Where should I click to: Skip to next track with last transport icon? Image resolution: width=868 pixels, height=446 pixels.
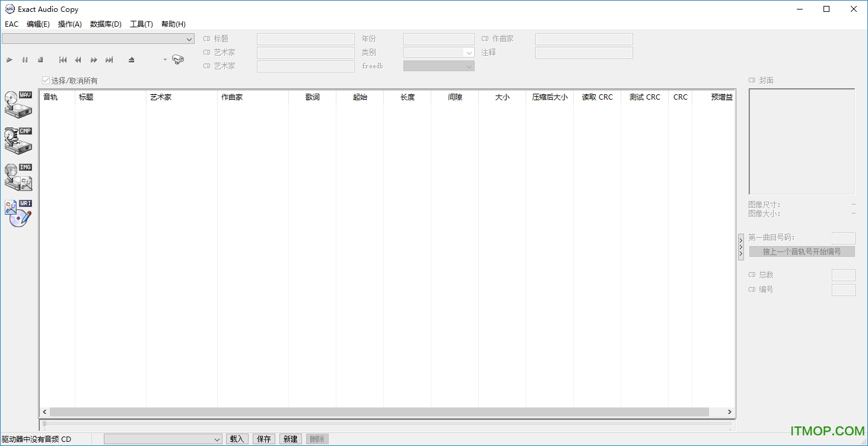(109, 60)
